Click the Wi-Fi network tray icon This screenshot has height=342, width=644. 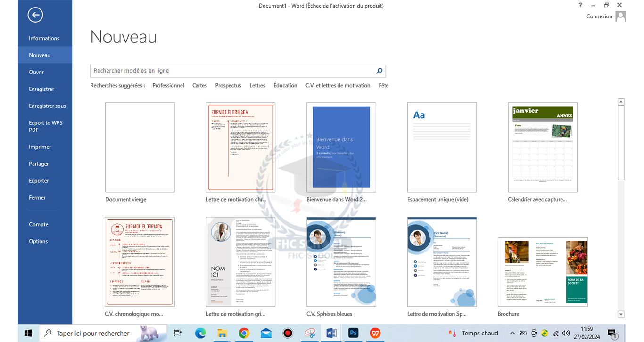click(555, 333)
